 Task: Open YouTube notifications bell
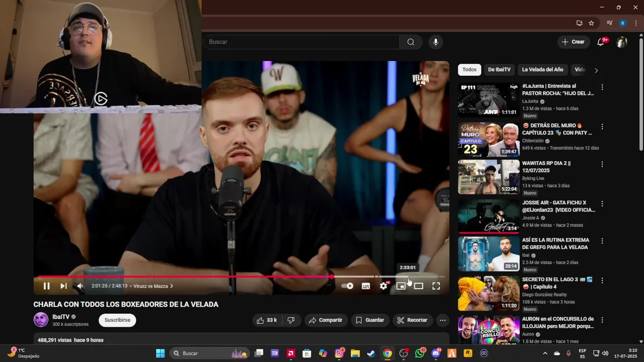601,42
